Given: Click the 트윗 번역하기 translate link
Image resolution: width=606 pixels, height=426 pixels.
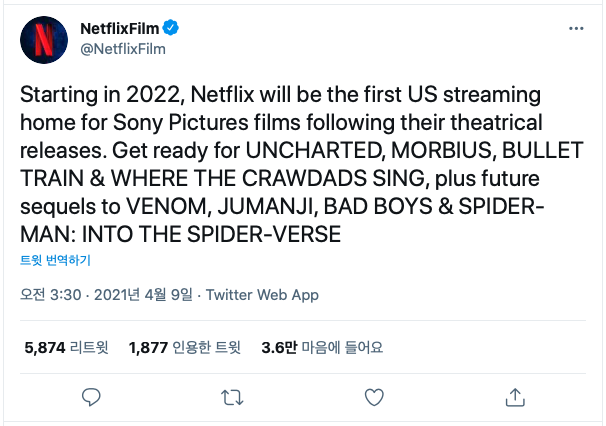Looking at the screenshot, I should click(55, 260).
